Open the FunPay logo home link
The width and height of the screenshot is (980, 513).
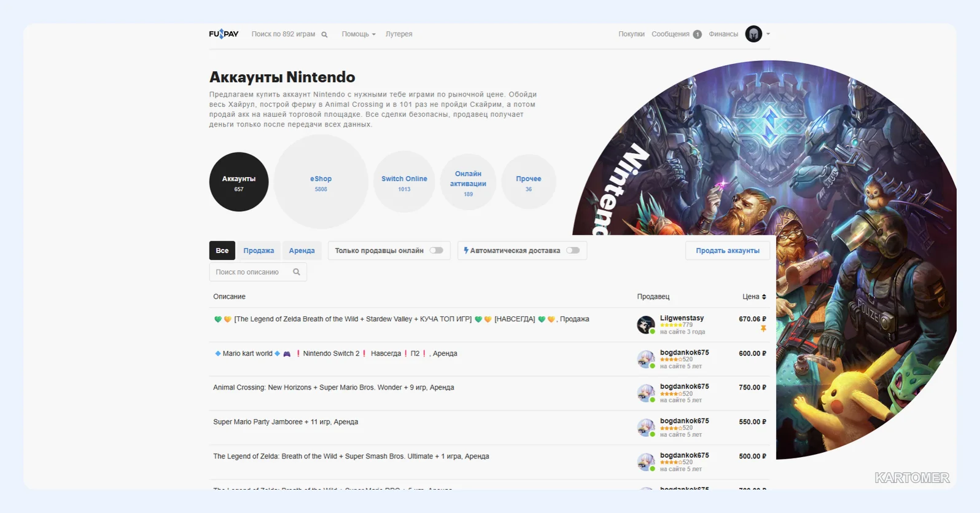coord(224,34)
